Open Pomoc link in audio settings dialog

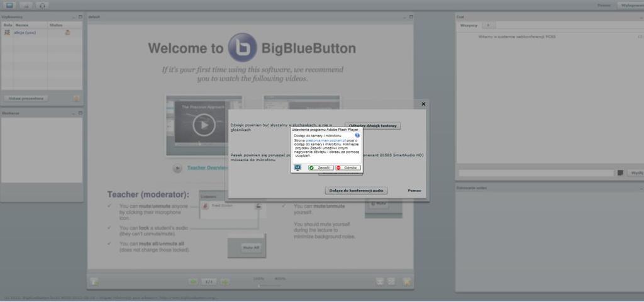[414, 191]
